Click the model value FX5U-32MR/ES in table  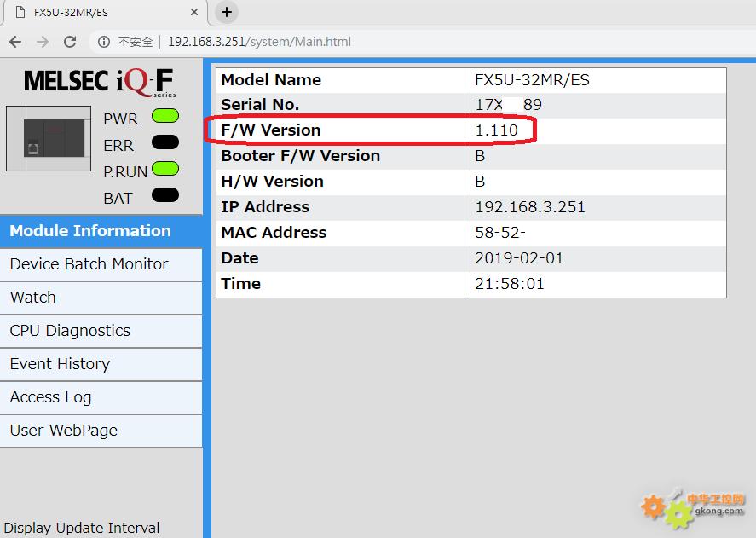point(533,79)
